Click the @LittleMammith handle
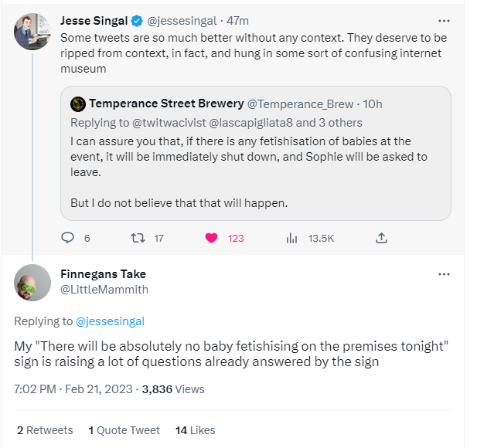This screenshot has height=448, width=477. (104, 290)
